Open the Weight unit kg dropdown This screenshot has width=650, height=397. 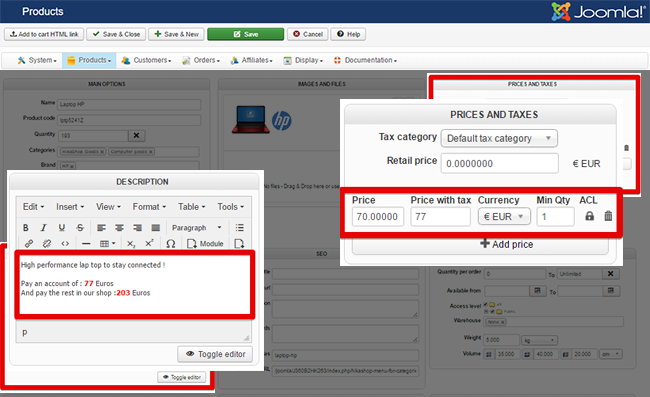click(539, 340)
